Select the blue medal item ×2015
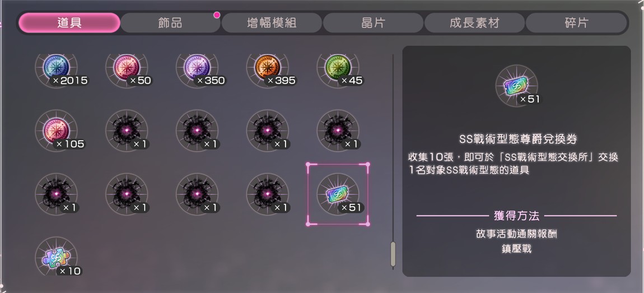This screenshot has width=644, height=293. coord(56,68)
